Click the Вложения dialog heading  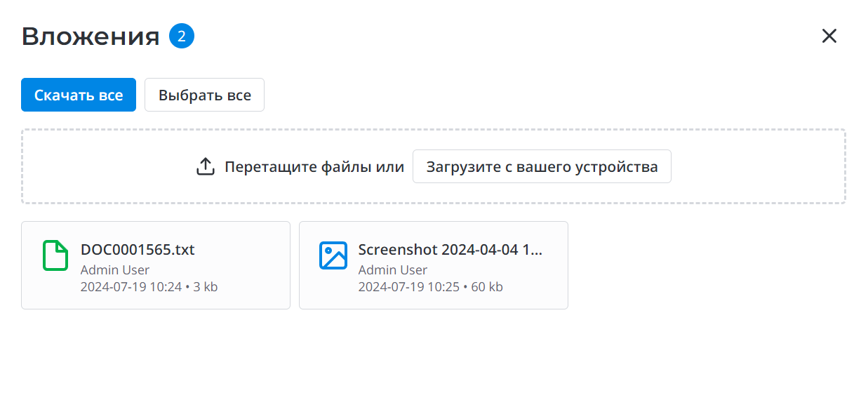[91, 36]
